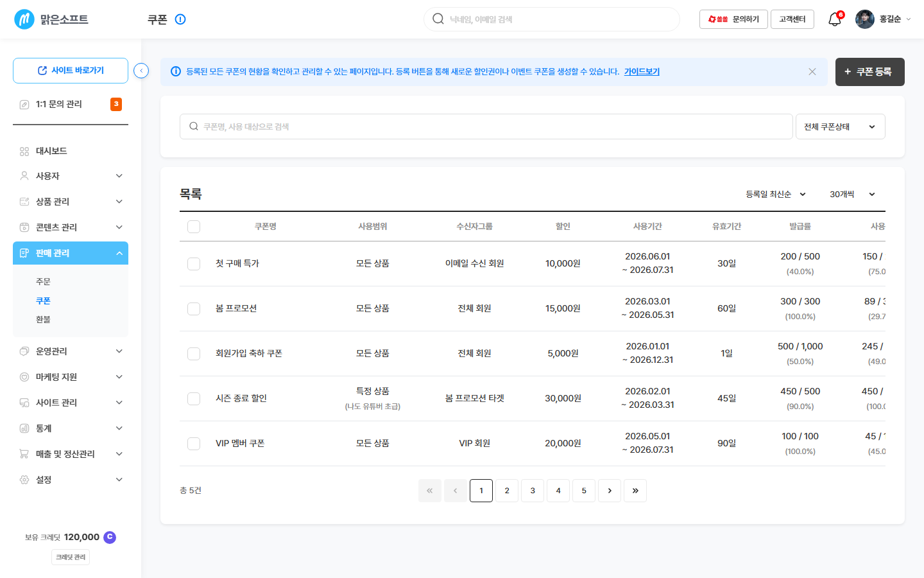Click the 판매 관리 icon in sidebar
This screenshot has height=578, width=924.
coord(24,253)
